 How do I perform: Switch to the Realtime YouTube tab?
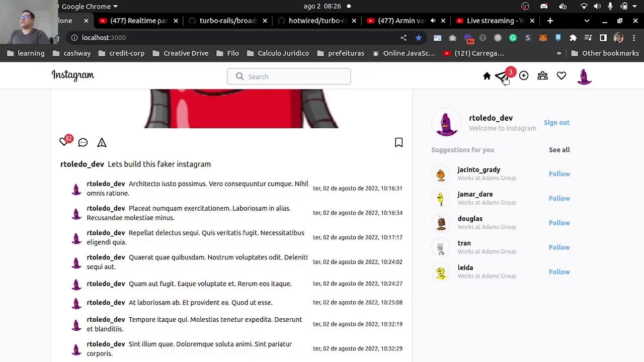pyautogui.click(x=138, y=21)
